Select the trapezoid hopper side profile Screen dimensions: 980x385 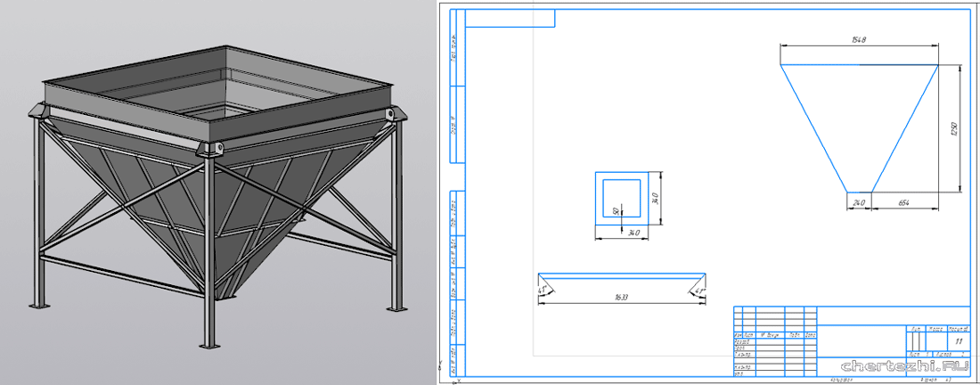click(859, 125)
